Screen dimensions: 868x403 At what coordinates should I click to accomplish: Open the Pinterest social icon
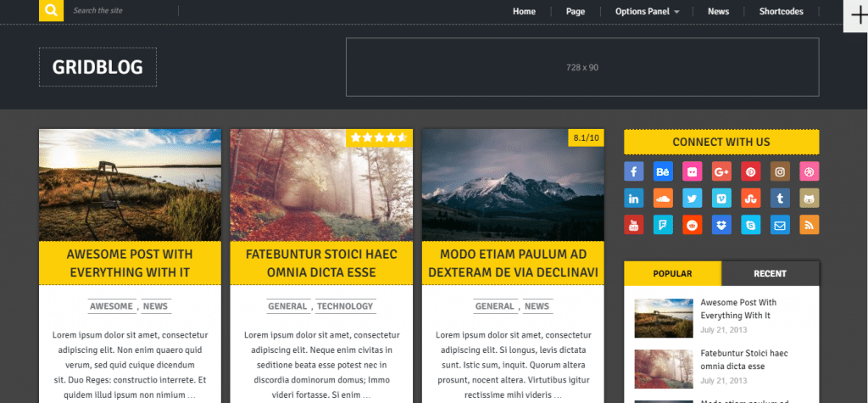[x=751, y=172]
